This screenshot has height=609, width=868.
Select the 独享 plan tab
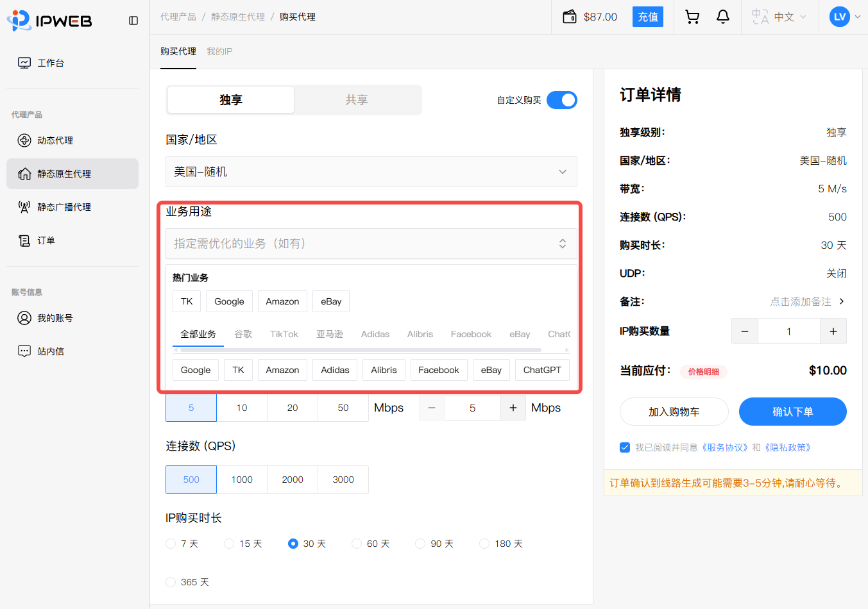(231, 100)
